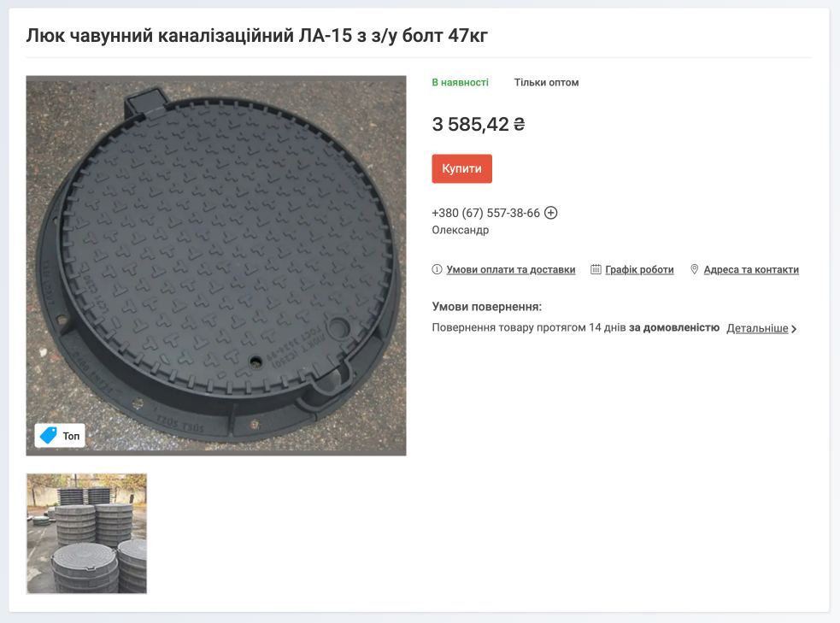This screenshot has width=840, height=623.
Task: Click the Тільки оптом label
Action: click(546, 83)
